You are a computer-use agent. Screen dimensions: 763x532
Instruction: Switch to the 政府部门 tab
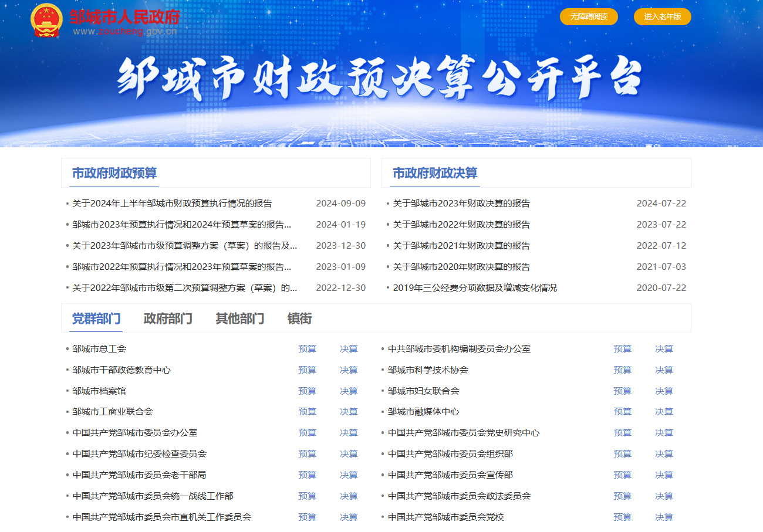point(168,318)
